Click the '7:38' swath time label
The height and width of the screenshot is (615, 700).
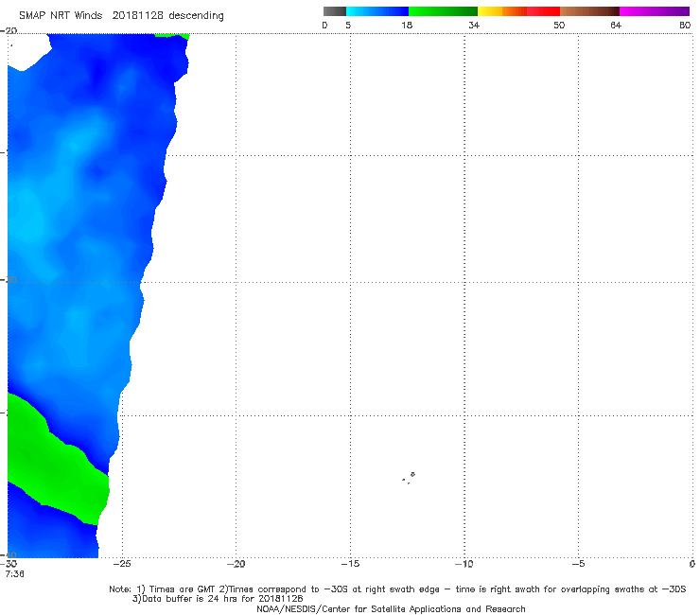click(15, 574)
